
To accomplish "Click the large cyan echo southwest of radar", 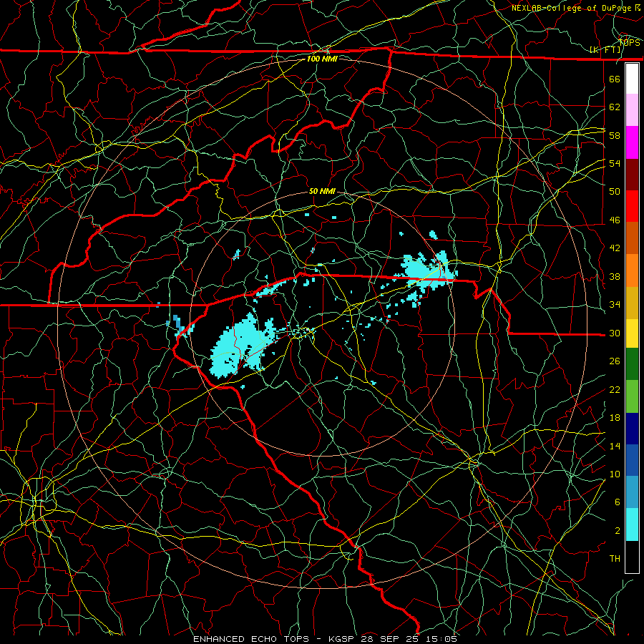I will (243, 345).
